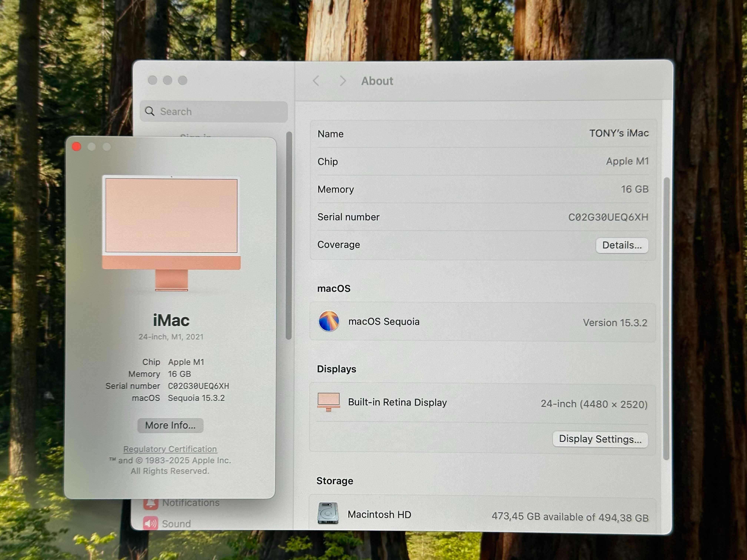The image size is (747, 560).
Task: Focus the Search field in Settings sidebar
Action: tap(214, 111)
